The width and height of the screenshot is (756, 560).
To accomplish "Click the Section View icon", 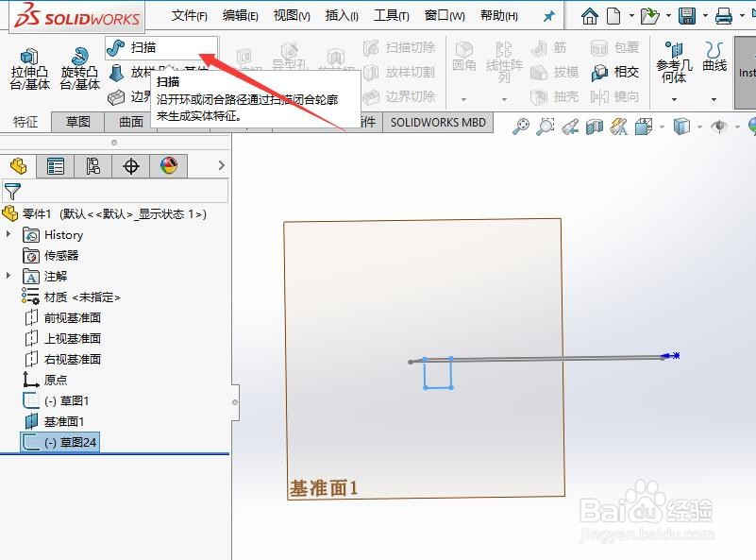I will tap(595, 127).
